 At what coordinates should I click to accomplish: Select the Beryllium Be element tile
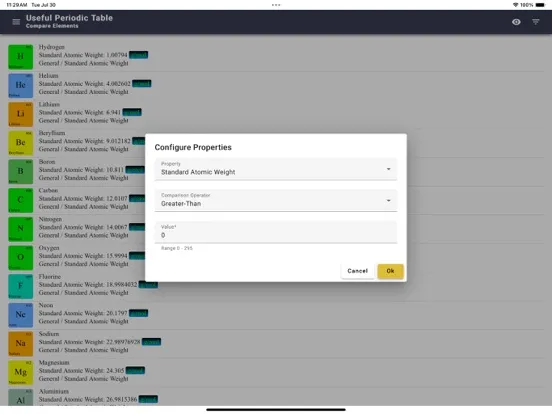point(20,143)
